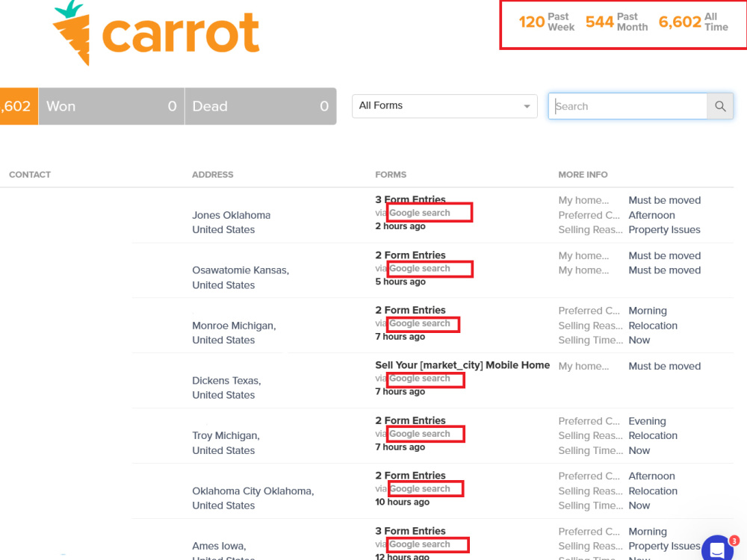Image resolution: width=747 pixels, height=560 pixels.
Task: Click the 6,602 All Time stat
Action: click(x=693, y=22)
